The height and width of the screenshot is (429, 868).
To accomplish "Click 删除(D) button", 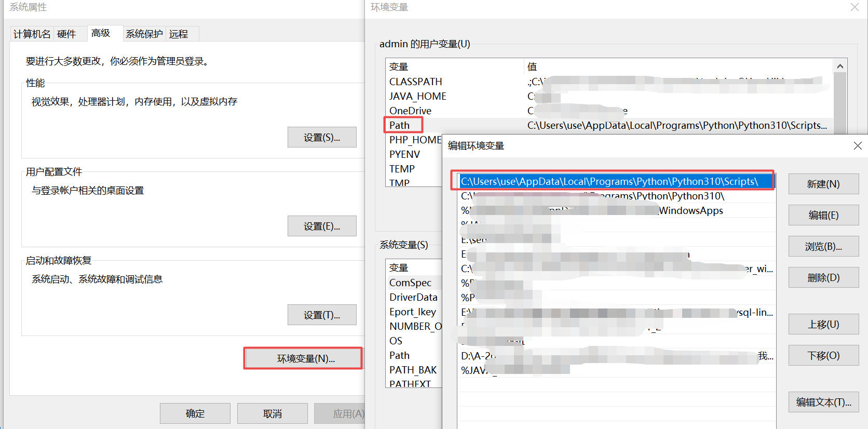I will coord(823,277).
